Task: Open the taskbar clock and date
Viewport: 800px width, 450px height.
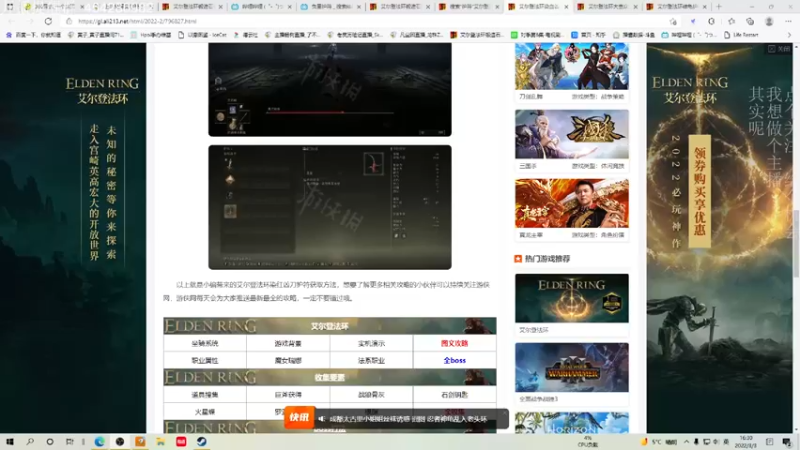Action: click(746, 442)
